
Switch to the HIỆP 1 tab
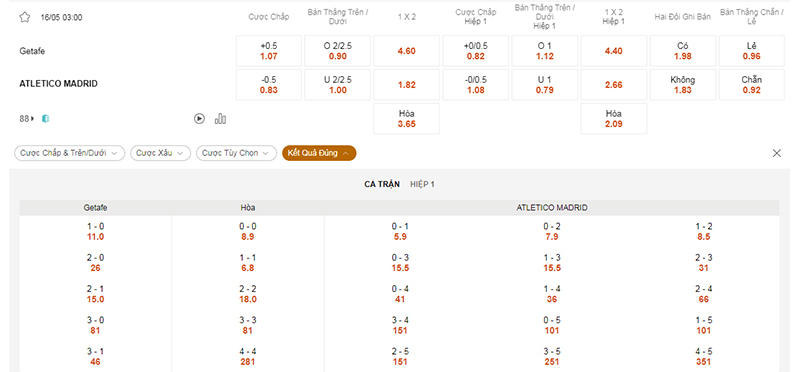422,184
